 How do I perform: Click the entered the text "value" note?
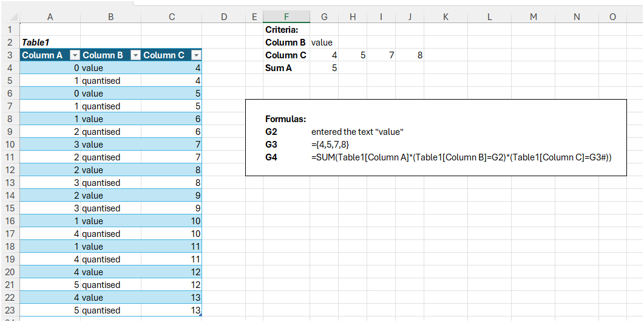coord(358,132)
